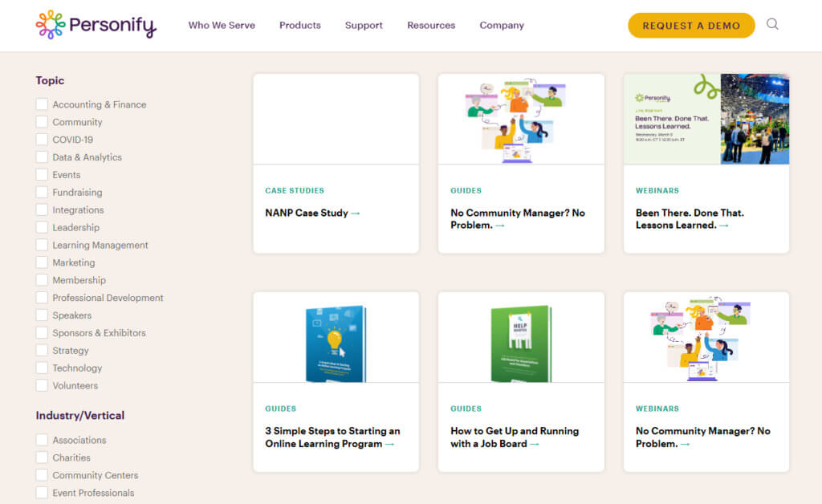Image resolution: width=822 pixels, height=504 pixels.
Task: Click the green Help Wanted book cover
Action: click(521, 343)
